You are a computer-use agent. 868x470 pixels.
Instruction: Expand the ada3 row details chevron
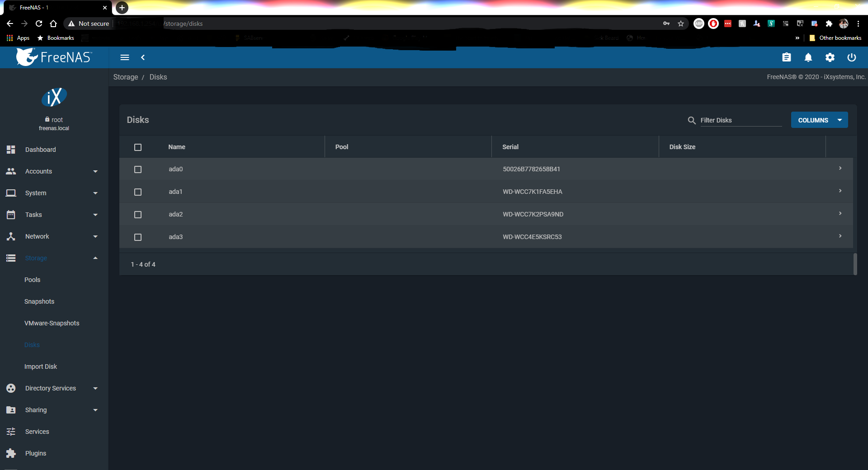[840, 236]
